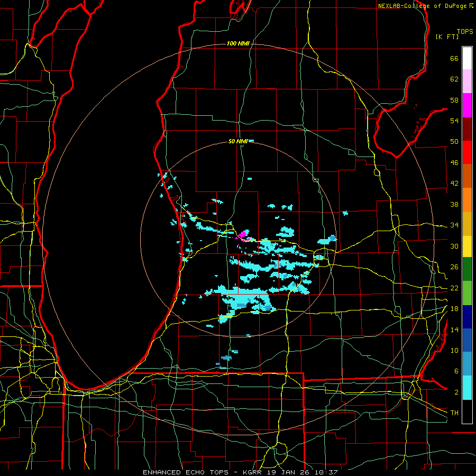
Task: Select the cyan legend swatch
Action: pyautogui.click(x=467, y=388)
